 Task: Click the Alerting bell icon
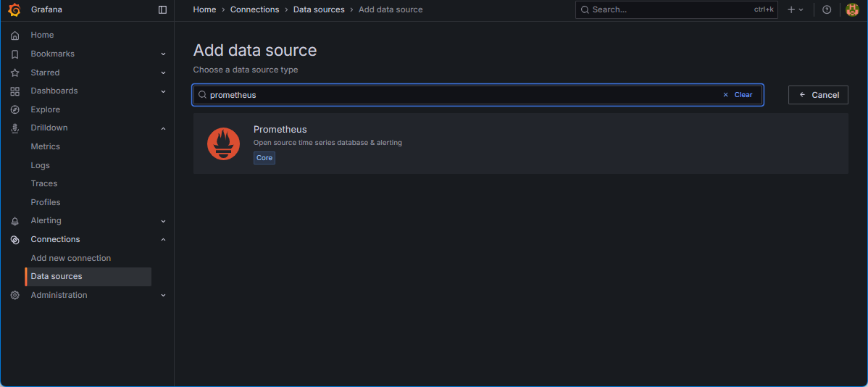(14, 221)
